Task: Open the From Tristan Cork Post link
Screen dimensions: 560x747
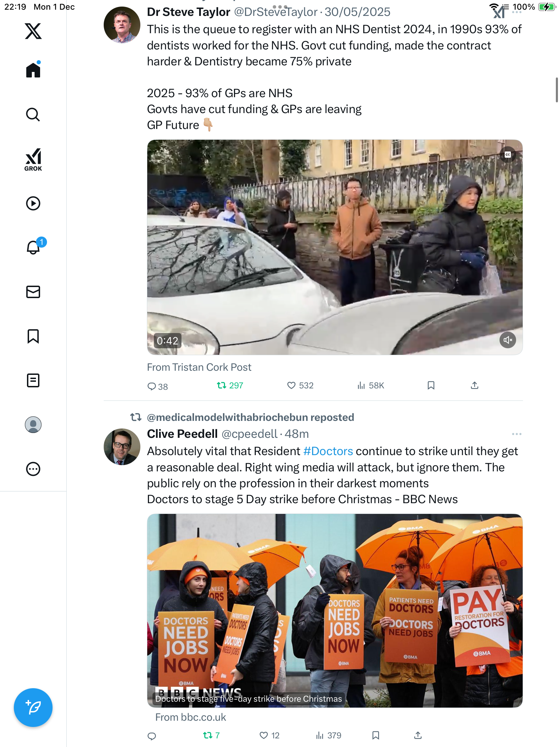Action: pos(199,367)
